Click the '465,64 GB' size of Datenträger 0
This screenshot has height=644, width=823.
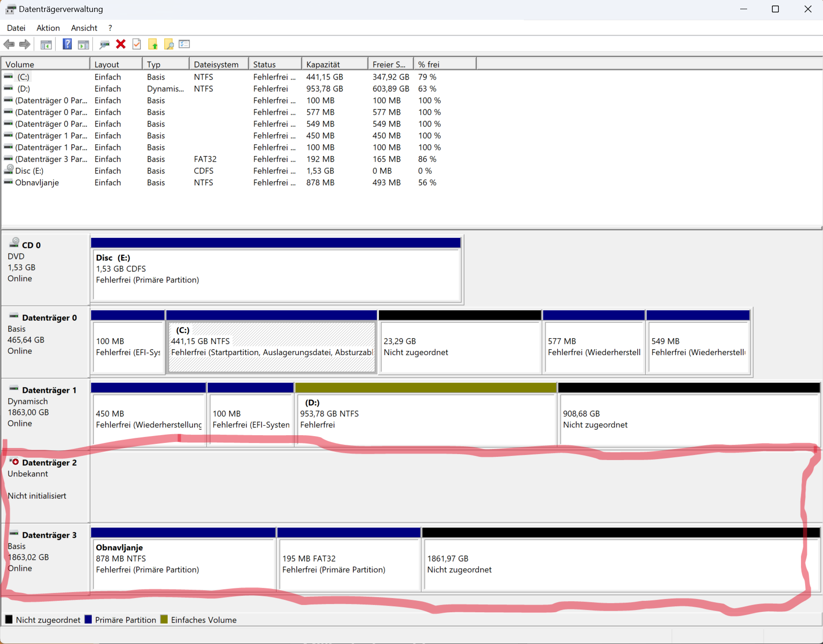coord(26,340)
